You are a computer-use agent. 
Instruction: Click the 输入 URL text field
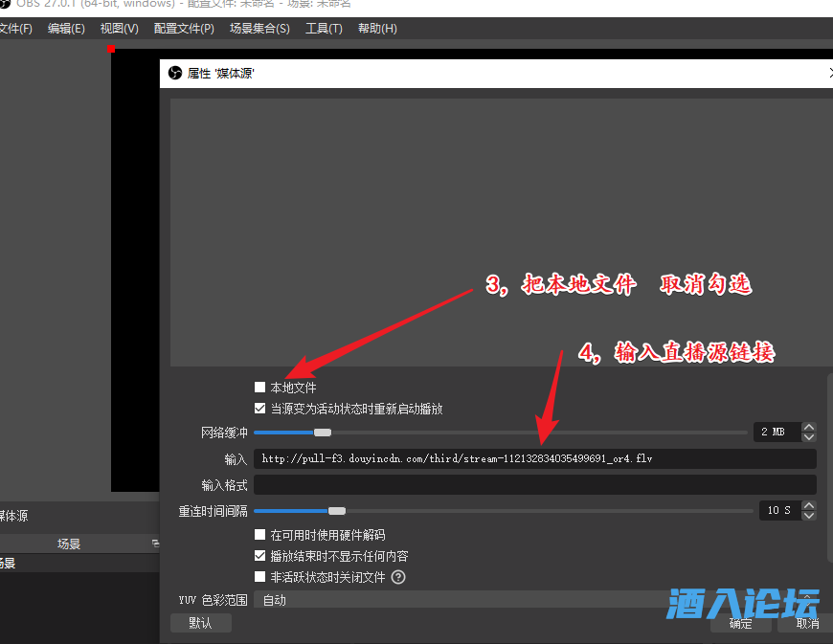pos(534,459)
